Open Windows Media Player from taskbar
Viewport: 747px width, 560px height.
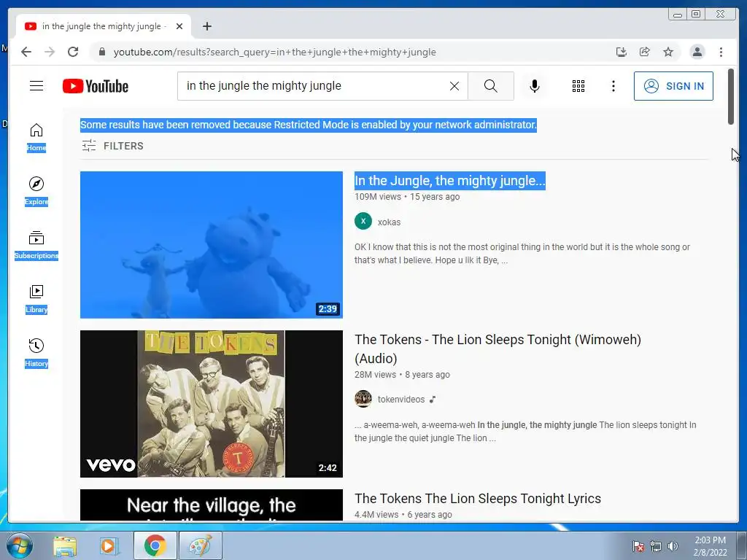pos(108,545)
